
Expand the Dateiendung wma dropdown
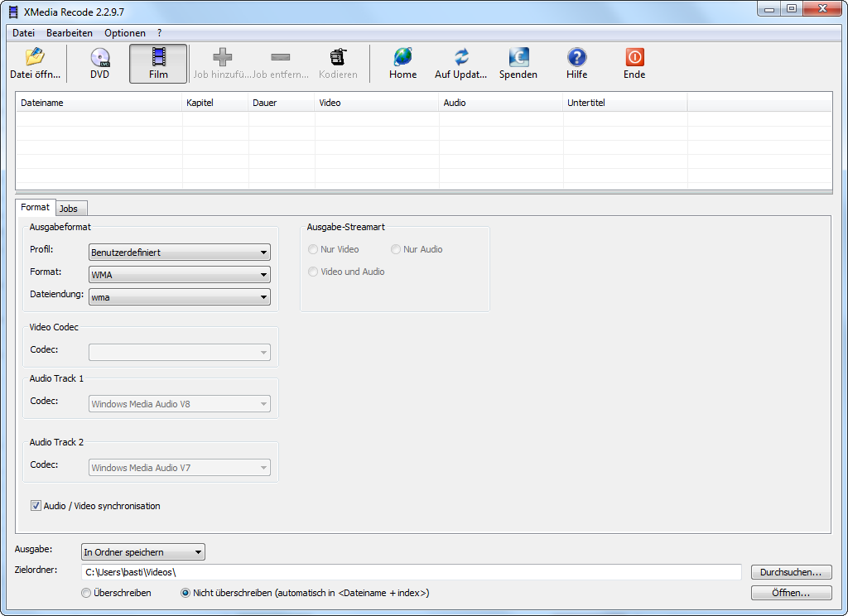(180, 296)
